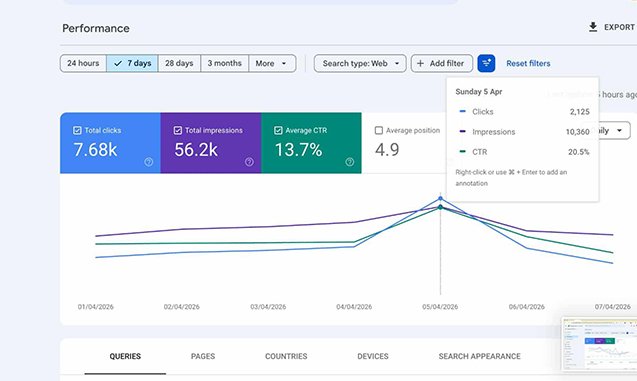637x381 pixels.
Task: Click help icon on Average CTR card
Action: 349,162
